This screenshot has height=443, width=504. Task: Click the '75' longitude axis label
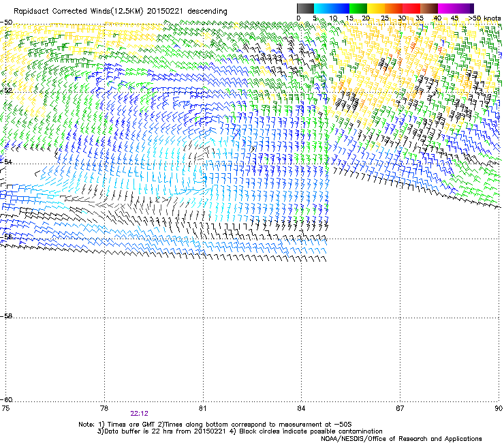[x=5, y=408]
